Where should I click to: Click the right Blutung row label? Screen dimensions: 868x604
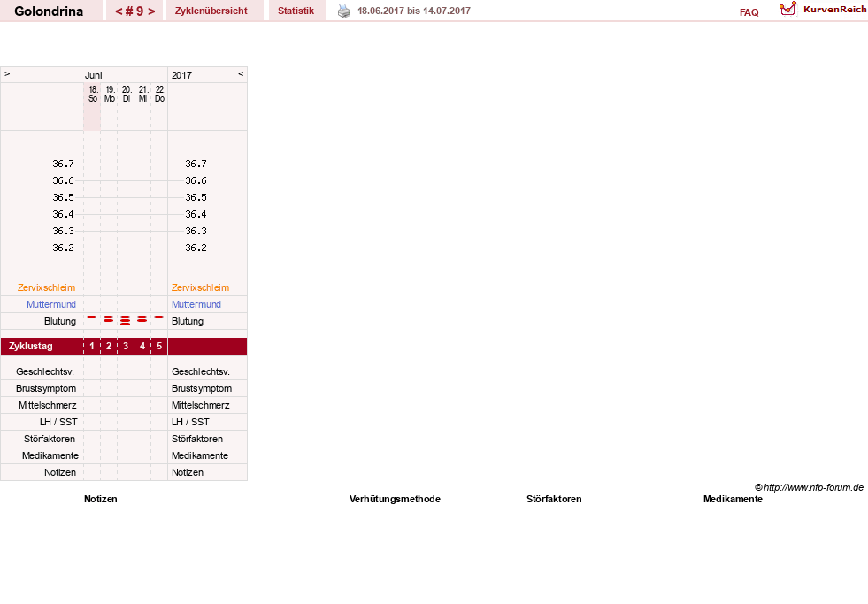click(188, 321)
